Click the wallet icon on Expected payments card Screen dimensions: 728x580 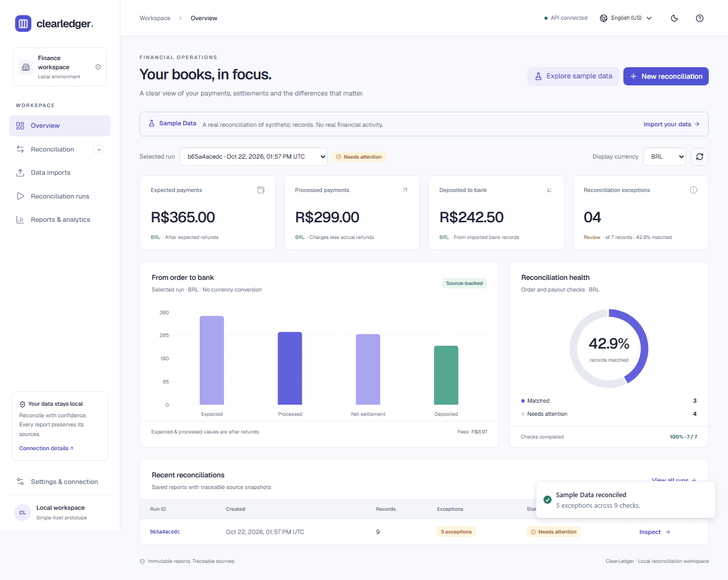pos(261,190)
